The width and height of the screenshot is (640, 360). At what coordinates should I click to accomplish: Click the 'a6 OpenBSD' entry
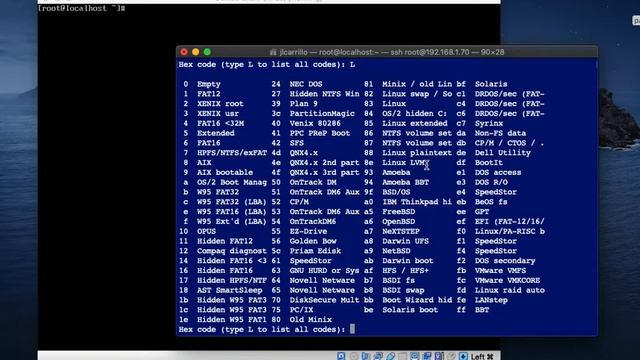pyautogui.click(x=390, y=221)
